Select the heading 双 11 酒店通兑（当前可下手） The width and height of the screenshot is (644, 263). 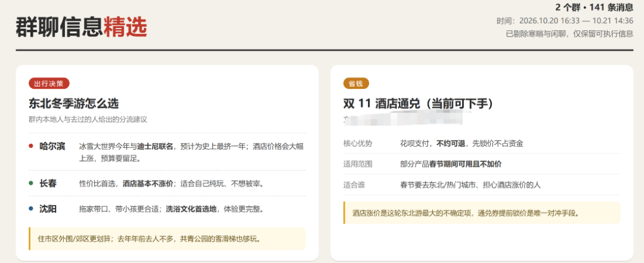click(417, 104)
